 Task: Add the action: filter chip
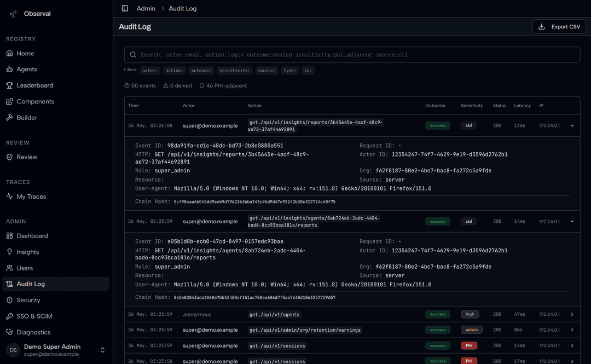pyautogui.click(x=174, y=71)
